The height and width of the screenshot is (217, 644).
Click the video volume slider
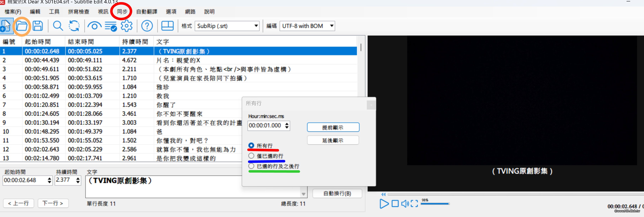point(435,204)
